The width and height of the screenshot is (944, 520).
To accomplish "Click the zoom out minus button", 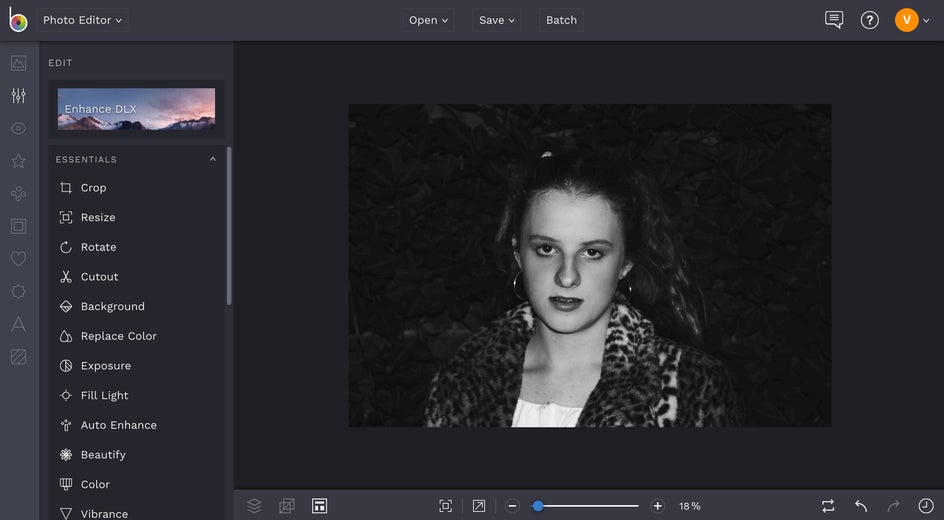I will click(x=512, y=506).
